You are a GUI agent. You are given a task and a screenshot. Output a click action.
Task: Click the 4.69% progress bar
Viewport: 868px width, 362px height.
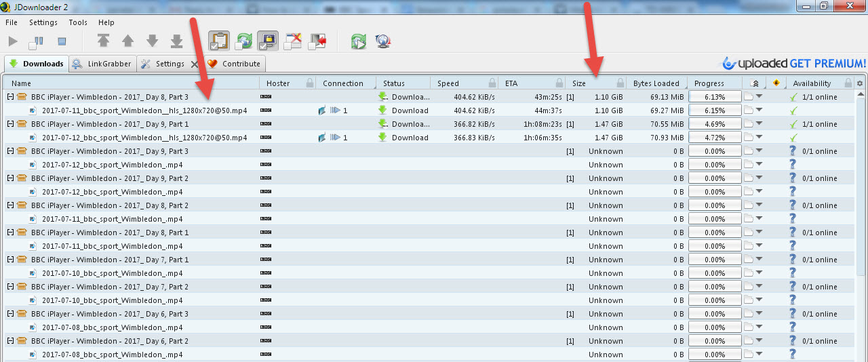click(715, 124)
